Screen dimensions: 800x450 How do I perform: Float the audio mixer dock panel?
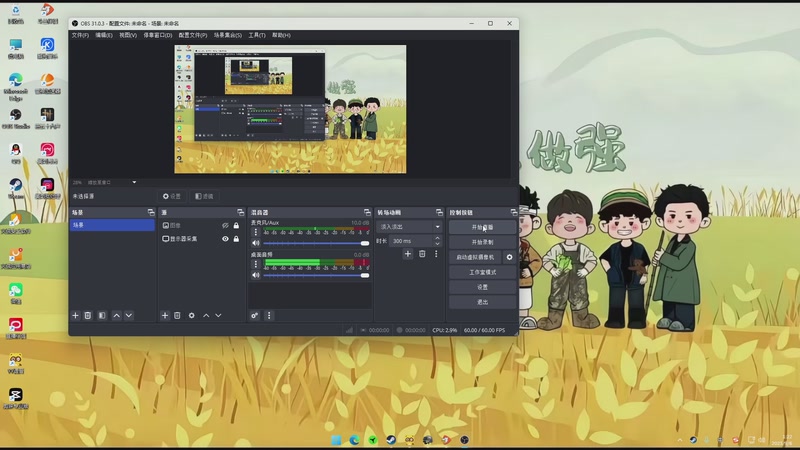pyautogui.click(x=367, y=212)
